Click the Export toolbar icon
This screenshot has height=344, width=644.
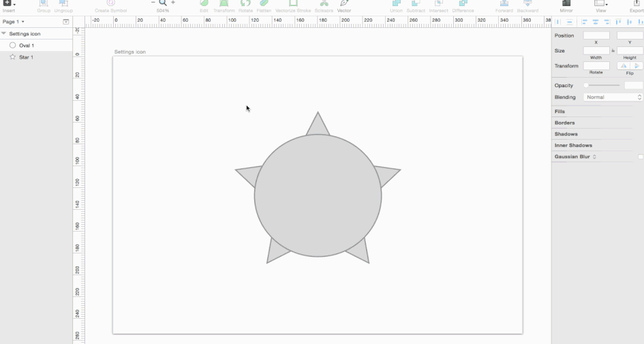tap(637, 3)
